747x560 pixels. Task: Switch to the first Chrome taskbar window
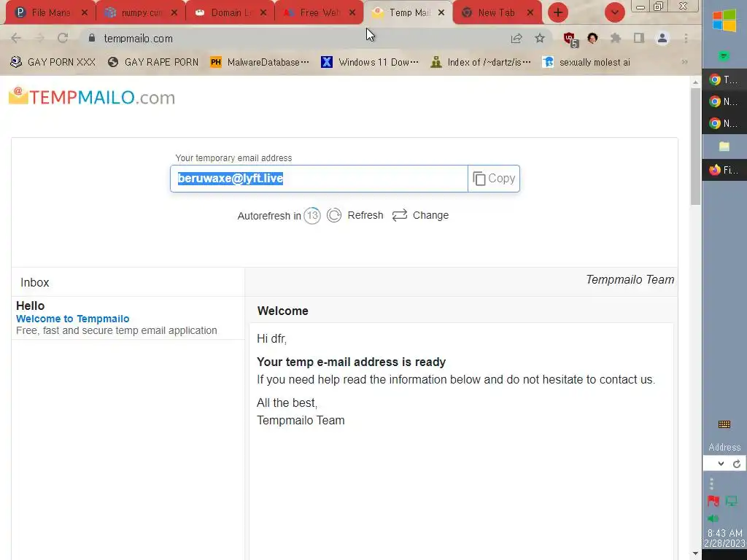pyautogui.click(x=724, y=79)
